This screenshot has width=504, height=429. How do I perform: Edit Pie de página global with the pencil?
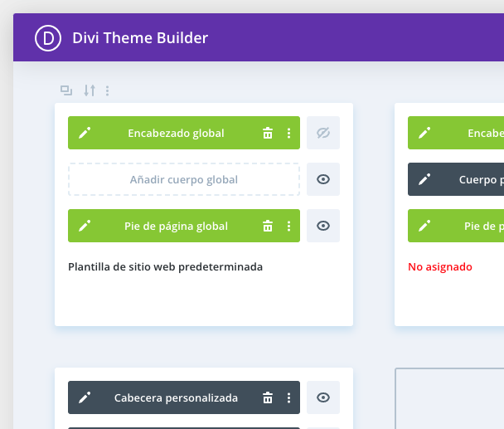point(84,226)
